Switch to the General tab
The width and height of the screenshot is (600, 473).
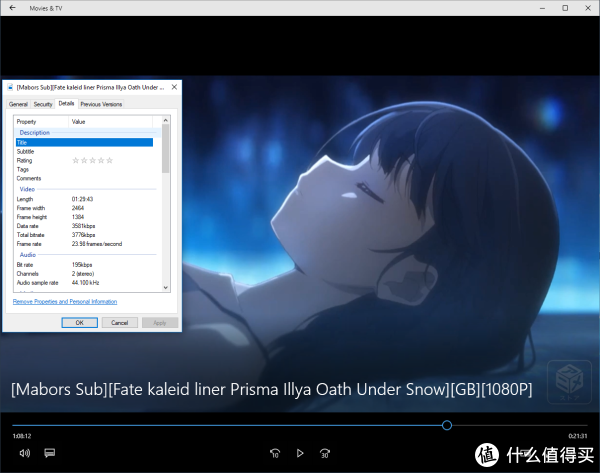(18, 104)
